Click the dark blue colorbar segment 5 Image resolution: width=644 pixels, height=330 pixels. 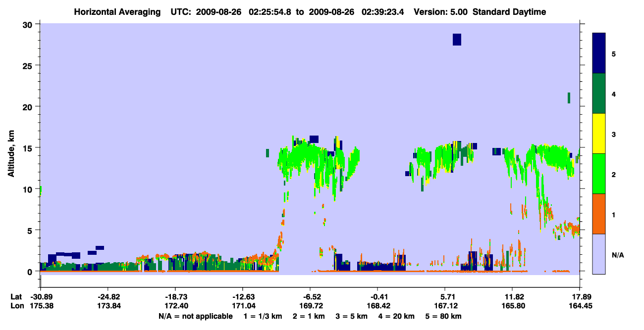[x=599, y=53]
